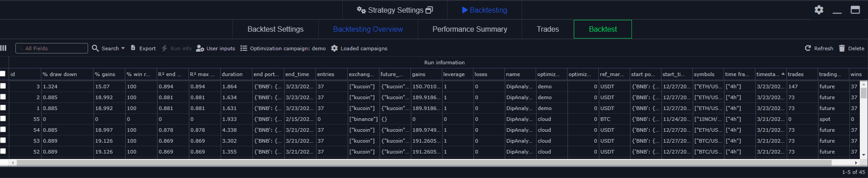Open the Search dropdown arrow

[x=123, y=48]
